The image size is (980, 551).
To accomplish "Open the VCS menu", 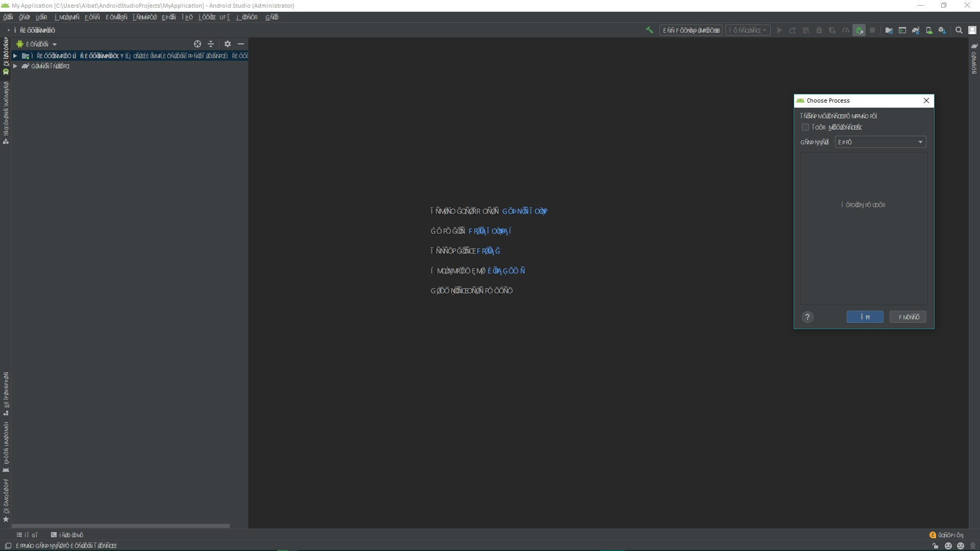I will point(225,17).
